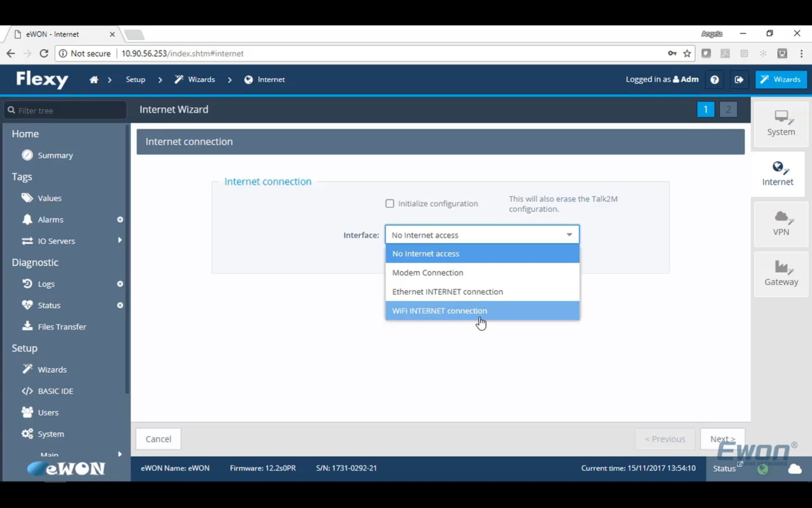Open Logs under Diagnostic
812x508 pixels.
[46, 284]
